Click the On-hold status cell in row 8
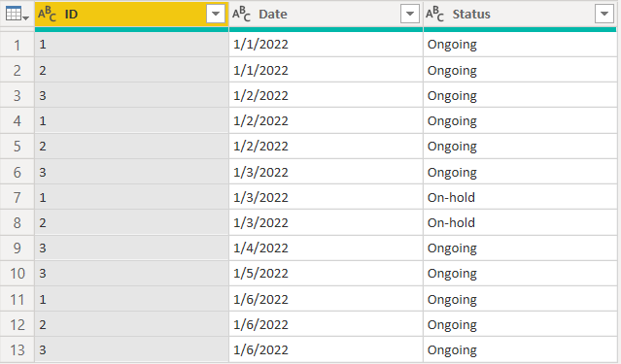This screenshot has width=621, height=364. [x=520, y=222]
